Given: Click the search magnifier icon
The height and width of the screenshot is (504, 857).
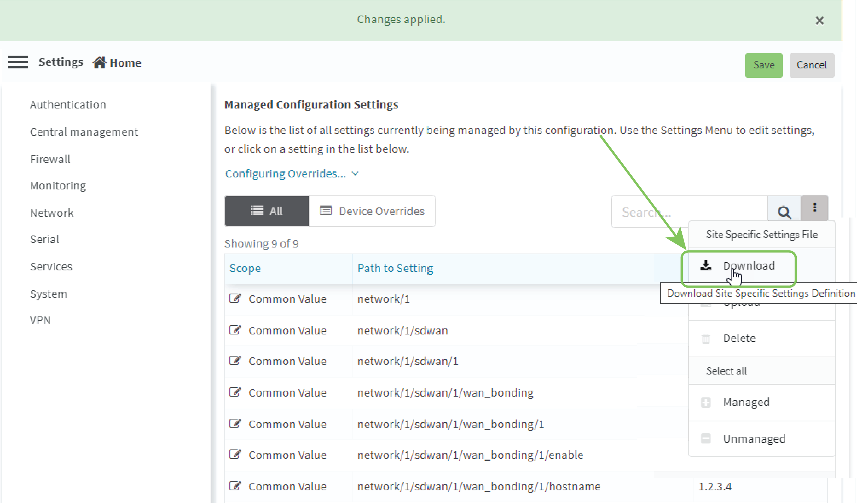Looking at the screenshot, I should pyautogui.click(x=784, y=212).
